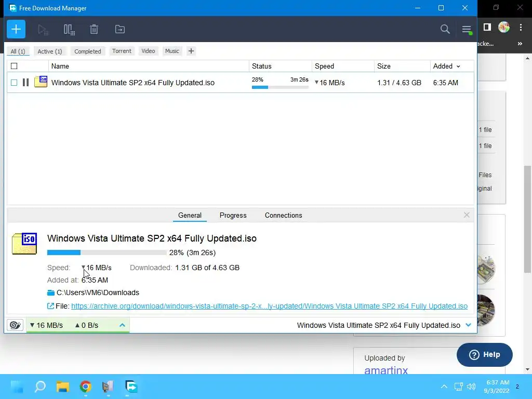Switch to the Torrent filter
Image resolution: width=532 pixels, height=399 pixels.
click(122, 51)
